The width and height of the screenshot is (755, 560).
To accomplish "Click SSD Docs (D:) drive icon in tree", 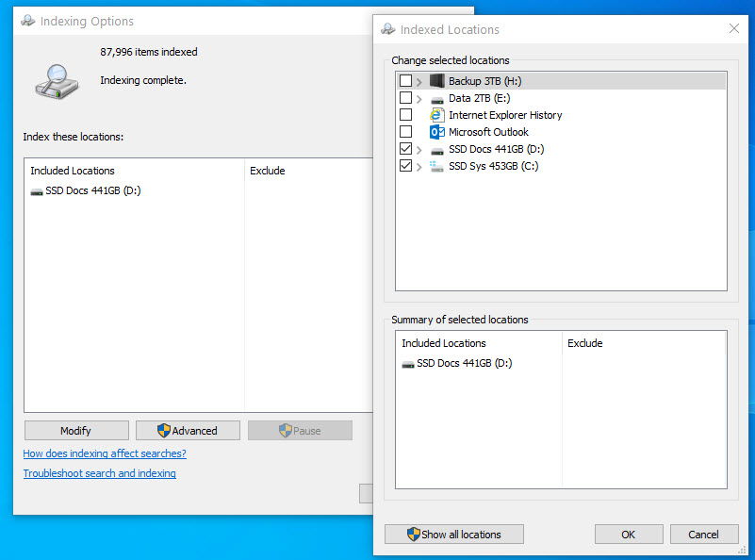I will (x=436, y=151).
